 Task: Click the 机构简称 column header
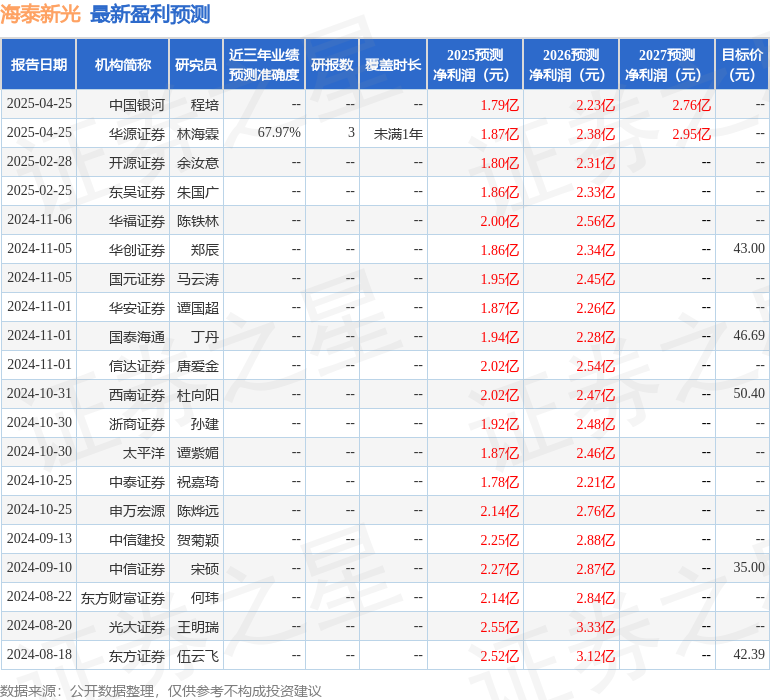click(x=123, y=64)
